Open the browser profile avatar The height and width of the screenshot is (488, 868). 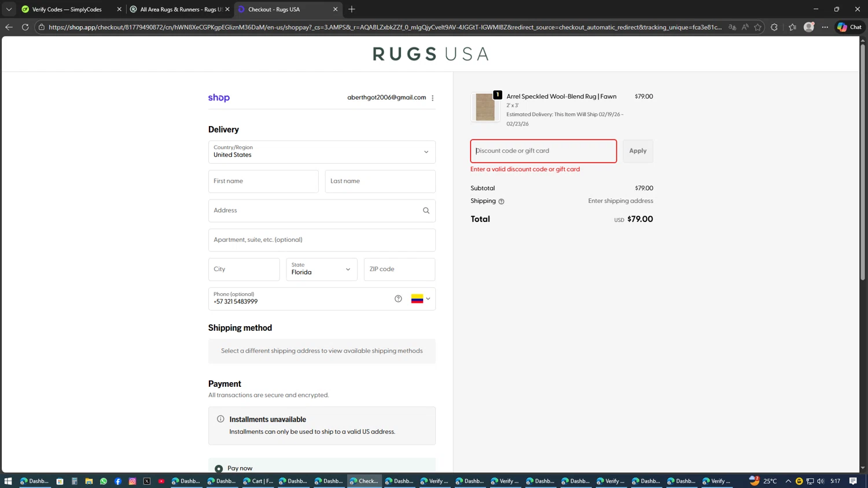pos(809,27)
